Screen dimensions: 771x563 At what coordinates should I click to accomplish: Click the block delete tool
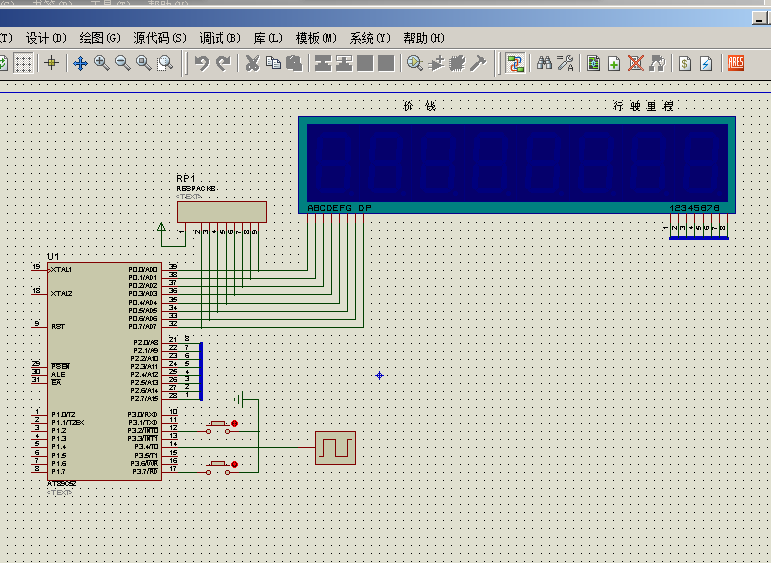tap(386, 63)
